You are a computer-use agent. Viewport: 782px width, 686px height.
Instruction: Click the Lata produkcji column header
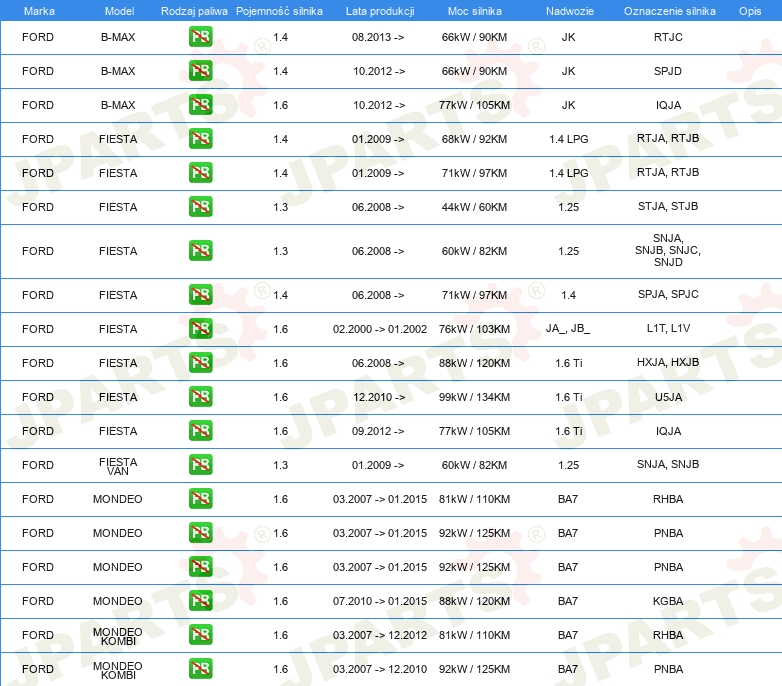click(x=379, y=10)
